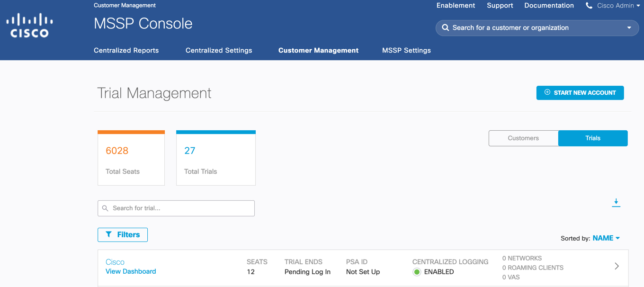Click plus icon on Start New Account
Image resolution: width=644 pixels, height=287 pixels.
547,92
